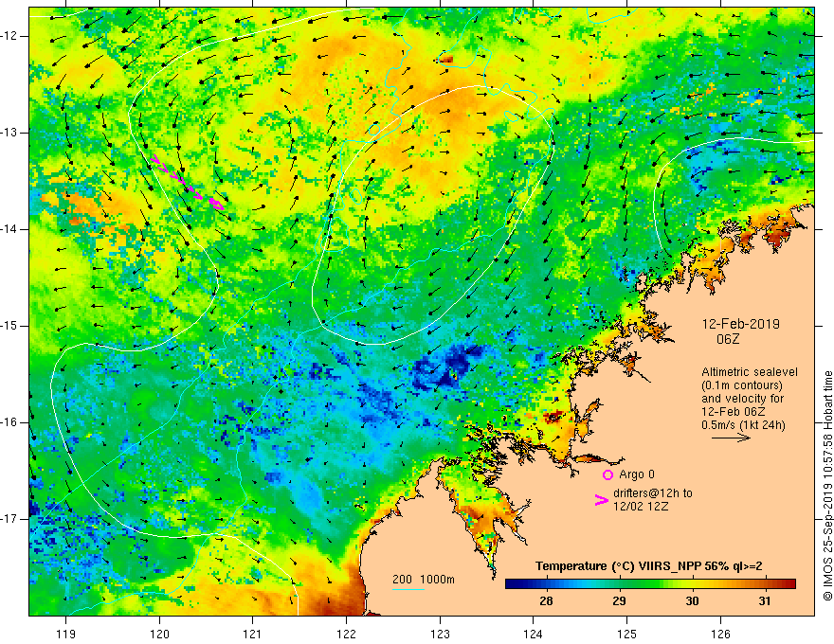Click the 30 tick label on colorbar
The image size is (834, 644).
(x=692, y=601)
